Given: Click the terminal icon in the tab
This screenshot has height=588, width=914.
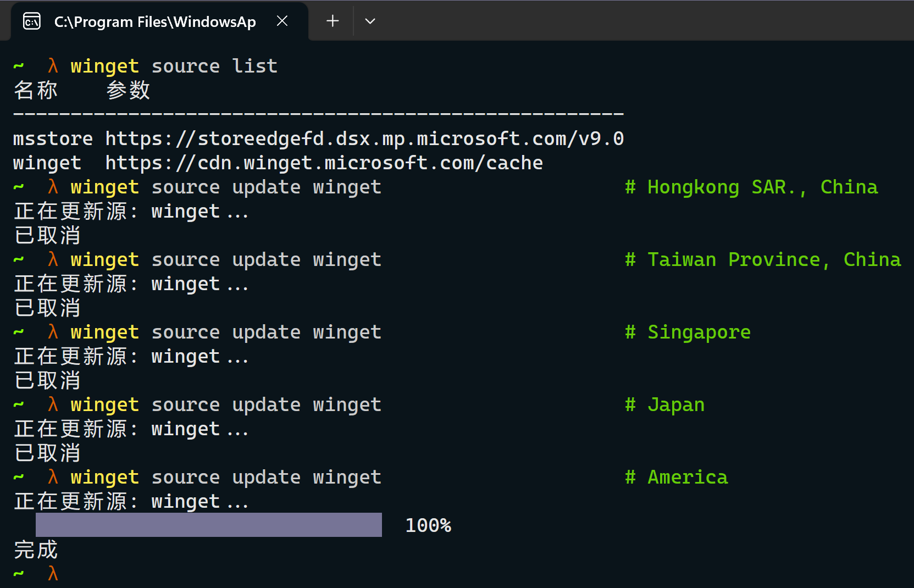Looking at the screenshot, I should coord(32,21).
